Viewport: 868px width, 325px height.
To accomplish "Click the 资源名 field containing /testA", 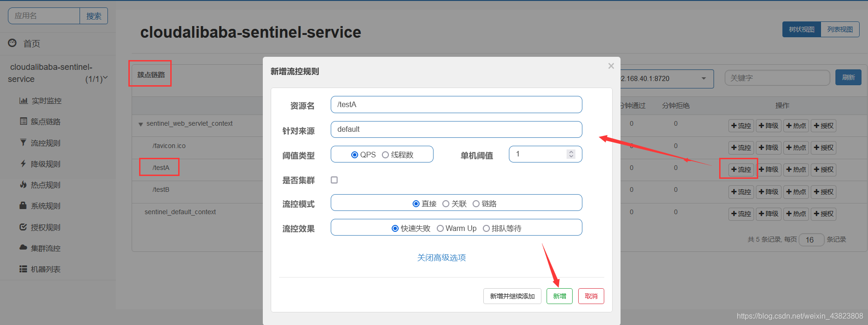I will [456, 104].
